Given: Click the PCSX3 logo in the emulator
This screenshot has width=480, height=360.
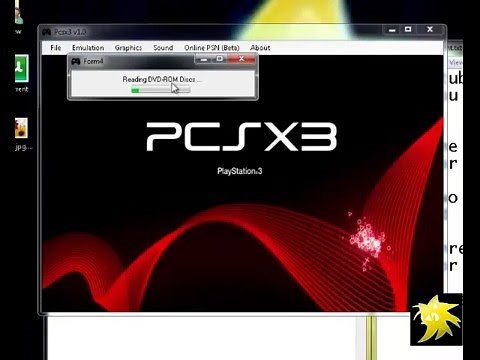Looking at the screenshot, I should click(x=242, y=136).
